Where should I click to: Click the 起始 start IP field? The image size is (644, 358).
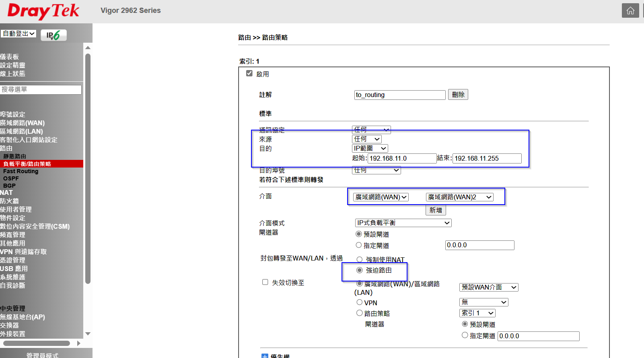coord(402,159)
